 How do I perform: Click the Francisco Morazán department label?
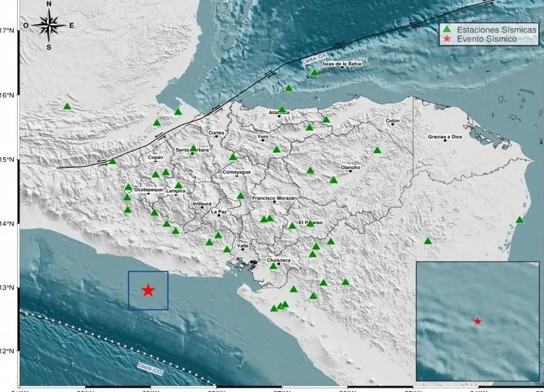pyautogui.click(x=274, y=198)
